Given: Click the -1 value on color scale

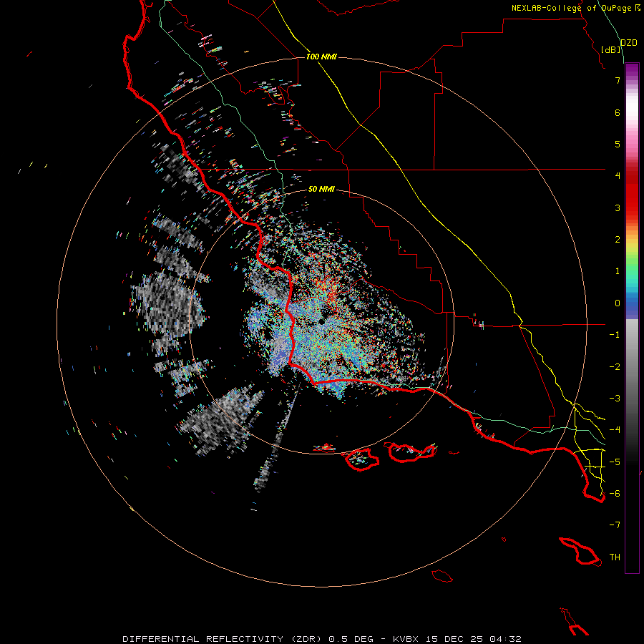Looking at the screenshot, I should coord(615,335).
